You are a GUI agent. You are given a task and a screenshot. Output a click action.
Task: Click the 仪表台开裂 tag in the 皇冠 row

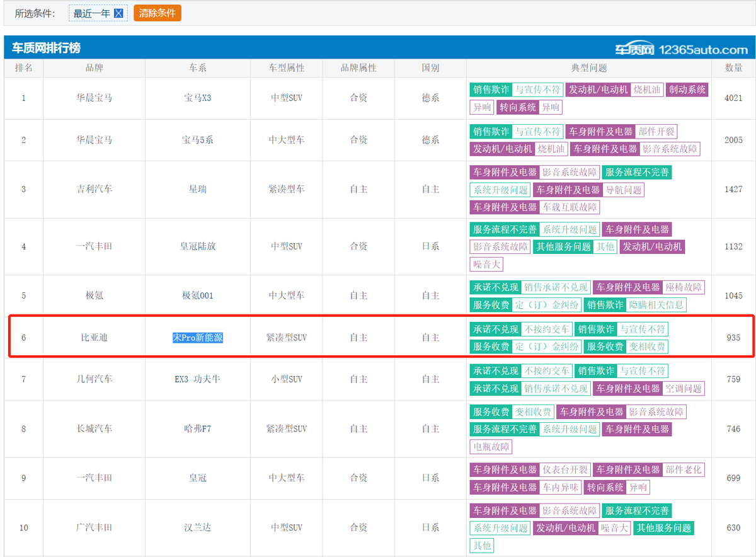point(565,470)
